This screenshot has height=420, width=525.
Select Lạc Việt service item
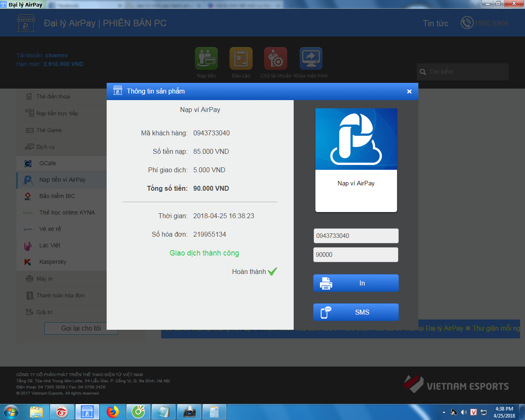(62, 245)
